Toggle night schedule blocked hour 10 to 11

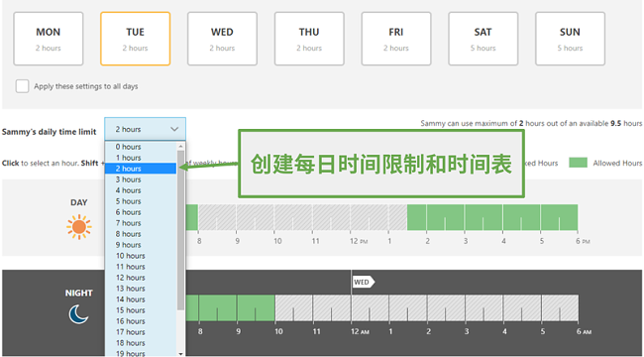pos(293,307)
